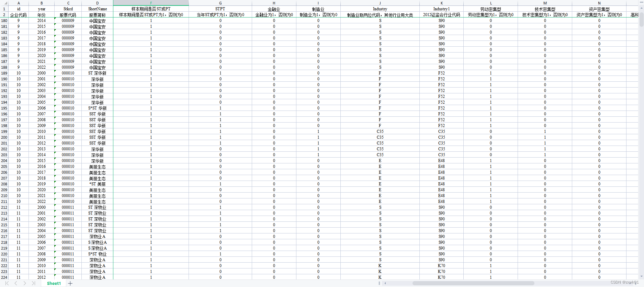
Task: Click the '企业代码' cell in row 2
Action: point(19,15)
